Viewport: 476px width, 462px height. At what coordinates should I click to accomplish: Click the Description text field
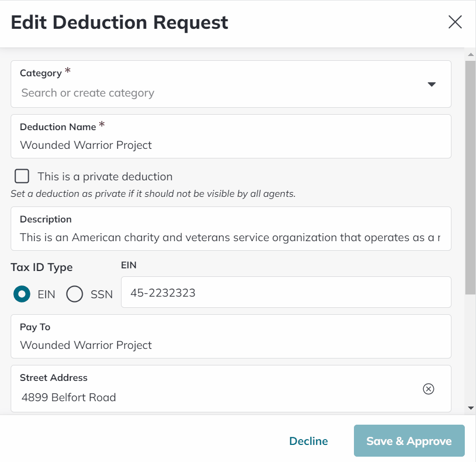pyautogui.click(x=213, y=237)
